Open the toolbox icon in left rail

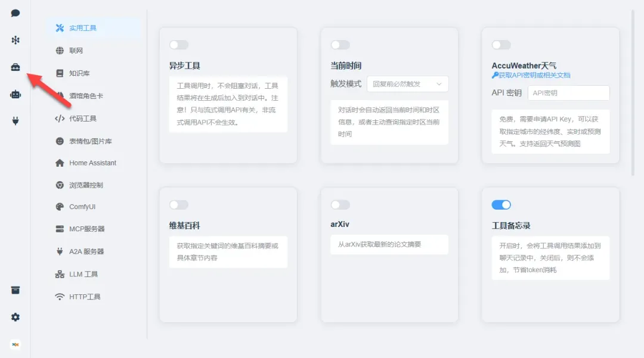pos(15,67)
